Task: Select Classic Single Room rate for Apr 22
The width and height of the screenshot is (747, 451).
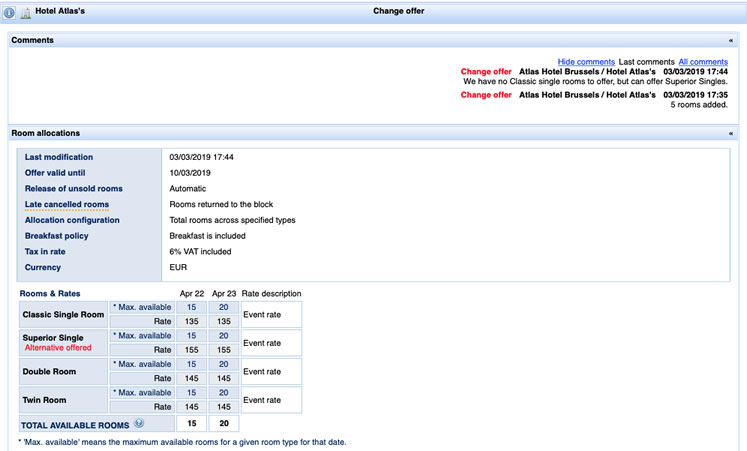Action: (x=192, y=321)
